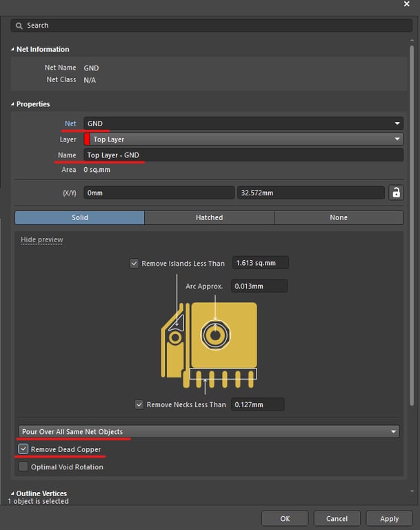
Task: Collapse the Properties section
Action: (12, 104)
